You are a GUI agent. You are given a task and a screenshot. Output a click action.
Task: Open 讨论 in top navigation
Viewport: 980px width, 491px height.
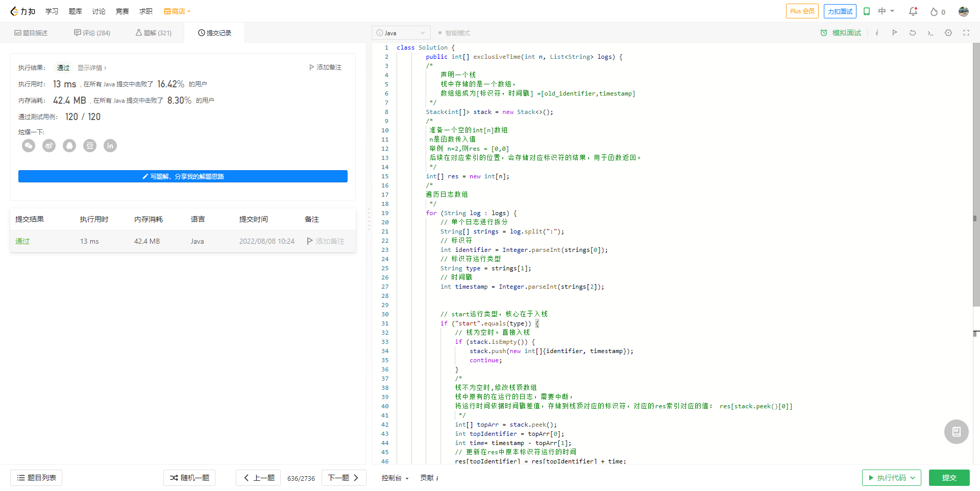[x=99, y=11]
